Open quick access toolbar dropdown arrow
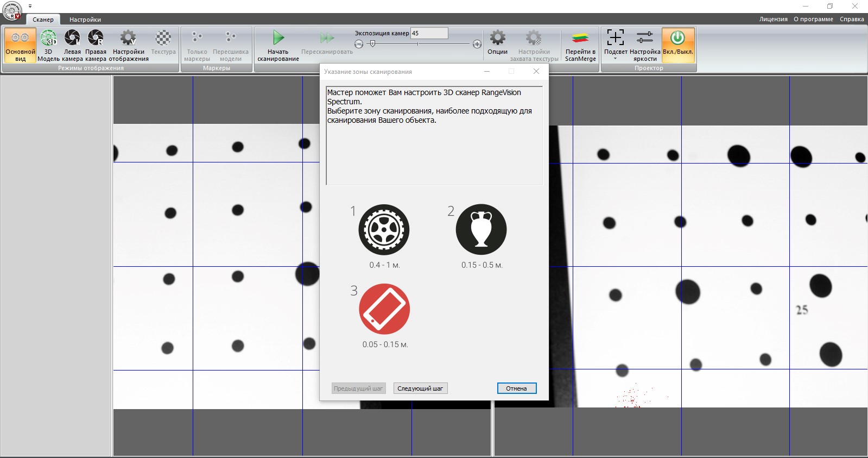 (30, 6)
